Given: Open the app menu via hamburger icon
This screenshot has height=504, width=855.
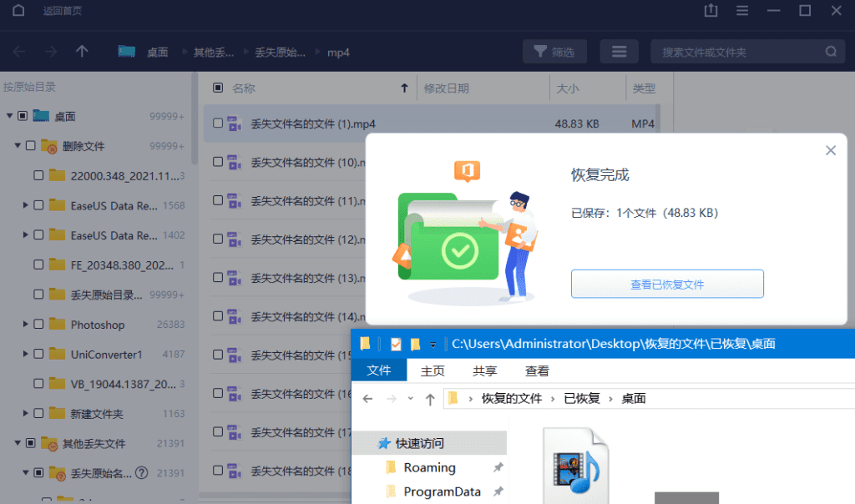Looking at the screenshot, I should (x=742, y=11).
